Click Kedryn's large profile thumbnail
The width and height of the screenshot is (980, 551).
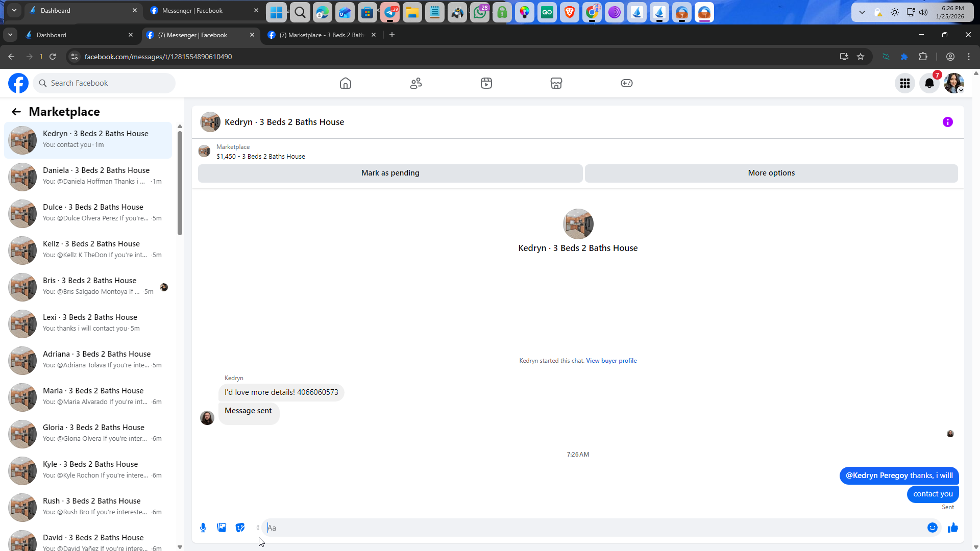coord(578,224)
